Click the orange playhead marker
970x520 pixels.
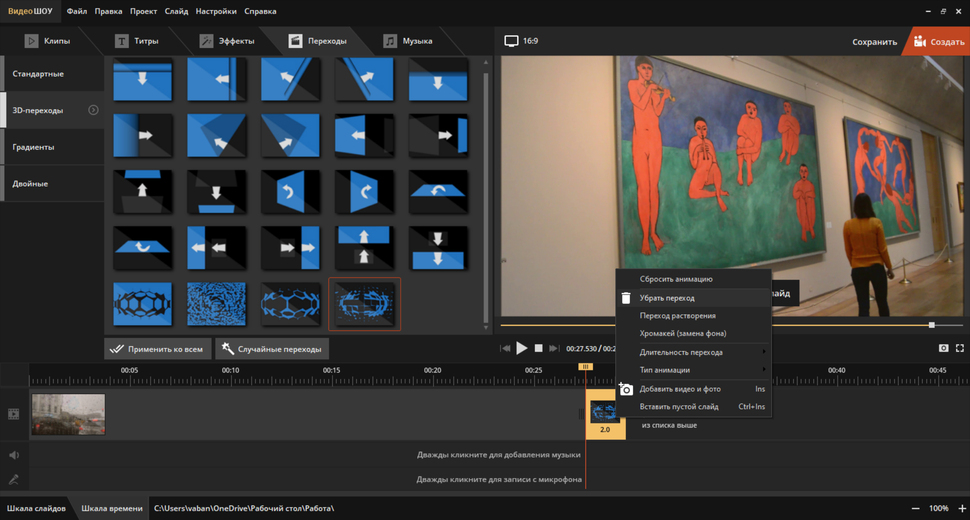point(585,367)
